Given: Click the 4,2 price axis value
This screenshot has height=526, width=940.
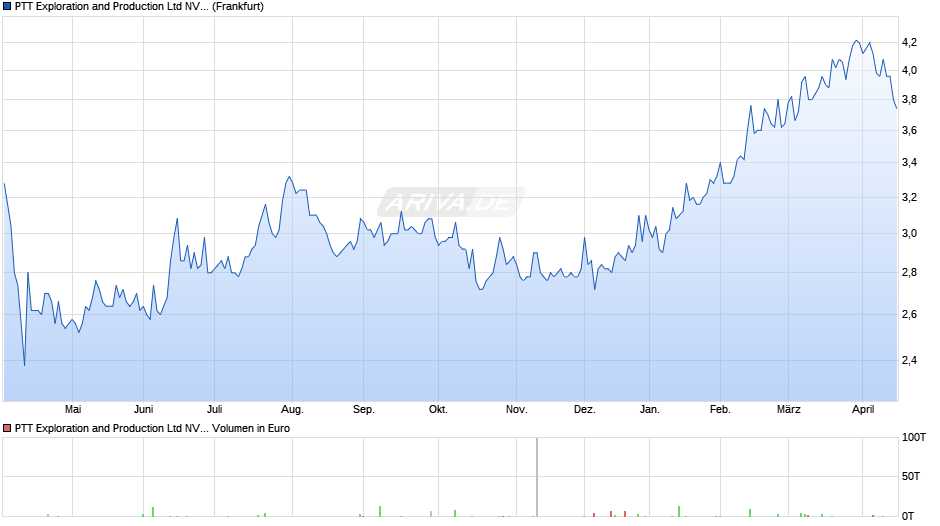Looking at the screenshot, I should pyautogui.click(x=909, y=43).
